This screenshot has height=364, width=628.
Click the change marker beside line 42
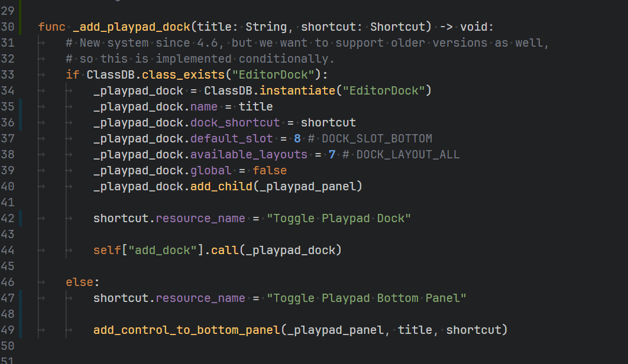pos(21,218)
